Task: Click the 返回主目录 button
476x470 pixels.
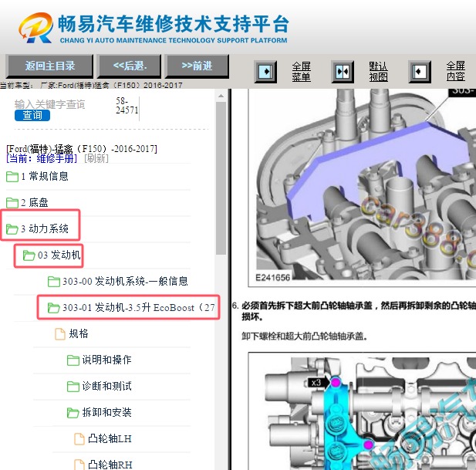Action: (x=49, y=66)
